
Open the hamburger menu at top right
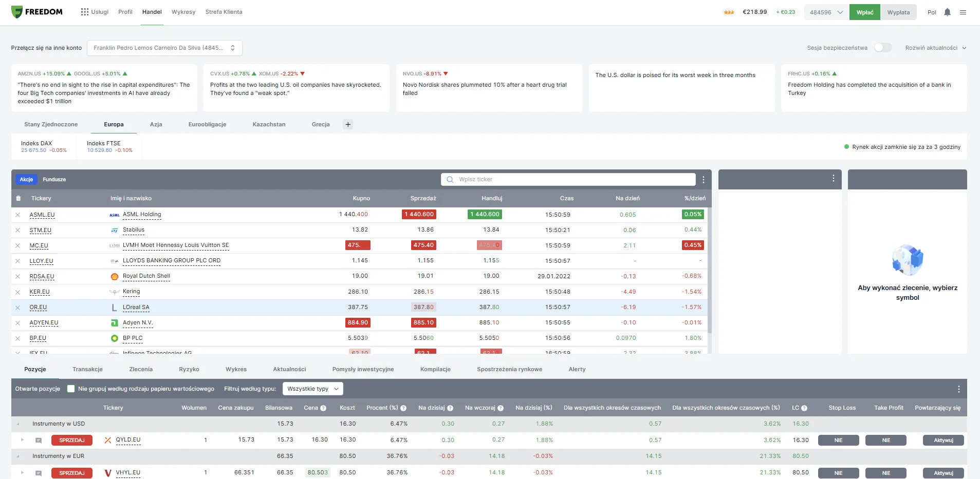click(963, 12)
